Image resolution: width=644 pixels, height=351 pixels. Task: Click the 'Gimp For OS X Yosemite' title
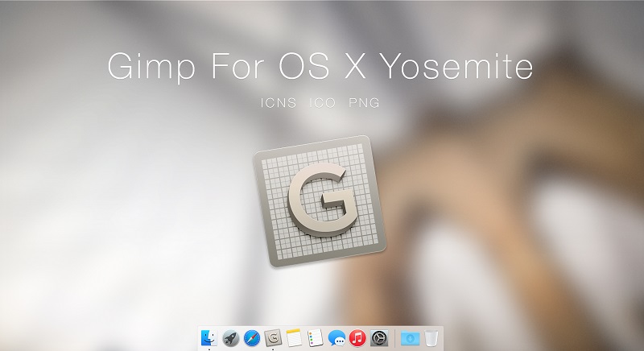[x=320, y=66]
